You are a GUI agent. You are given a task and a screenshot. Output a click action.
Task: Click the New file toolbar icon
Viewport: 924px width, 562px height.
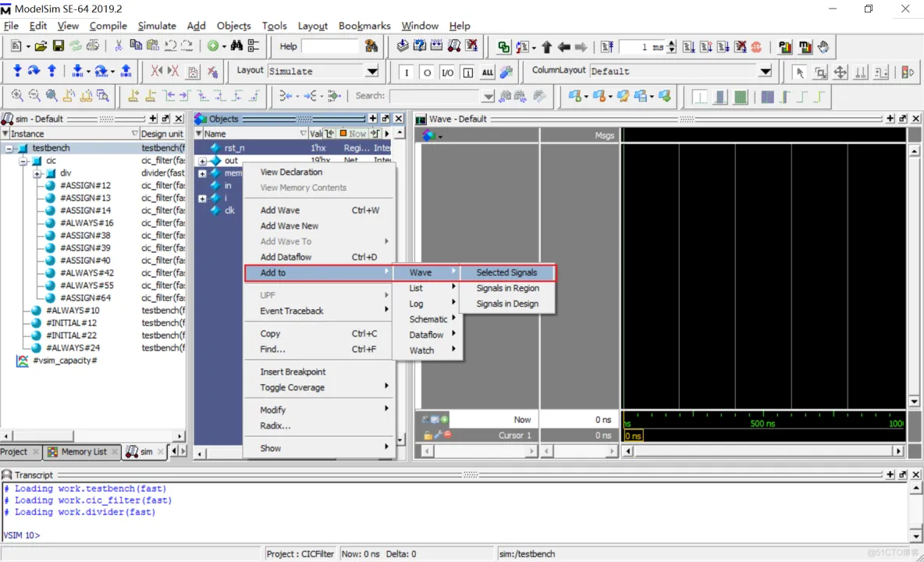[16, 46]
